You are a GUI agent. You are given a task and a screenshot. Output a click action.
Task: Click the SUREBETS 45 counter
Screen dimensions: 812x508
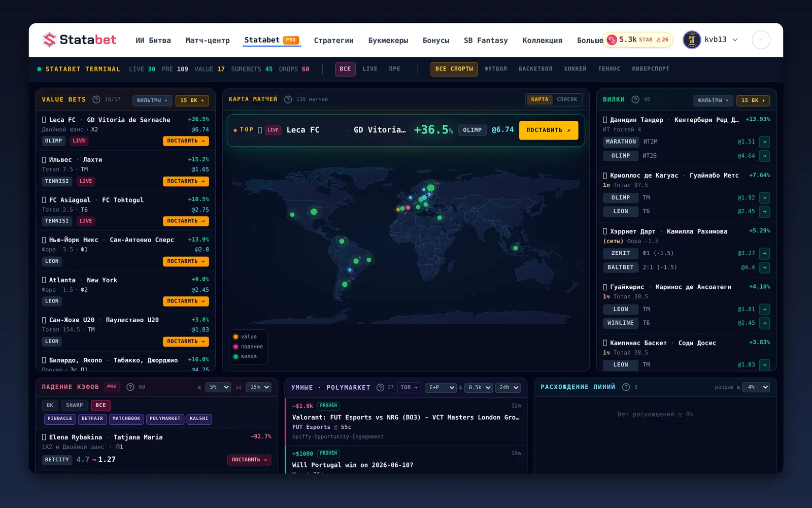[252, 69]
